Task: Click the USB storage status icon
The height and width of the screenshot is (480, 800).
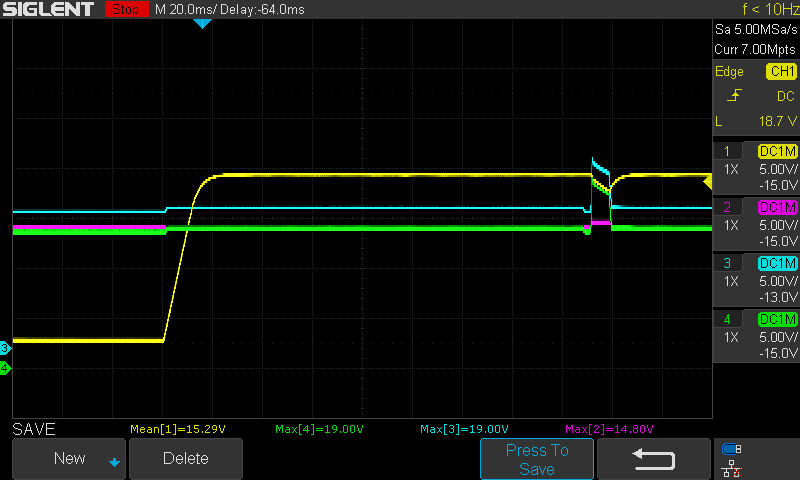Action: click(x=732, y=449)
